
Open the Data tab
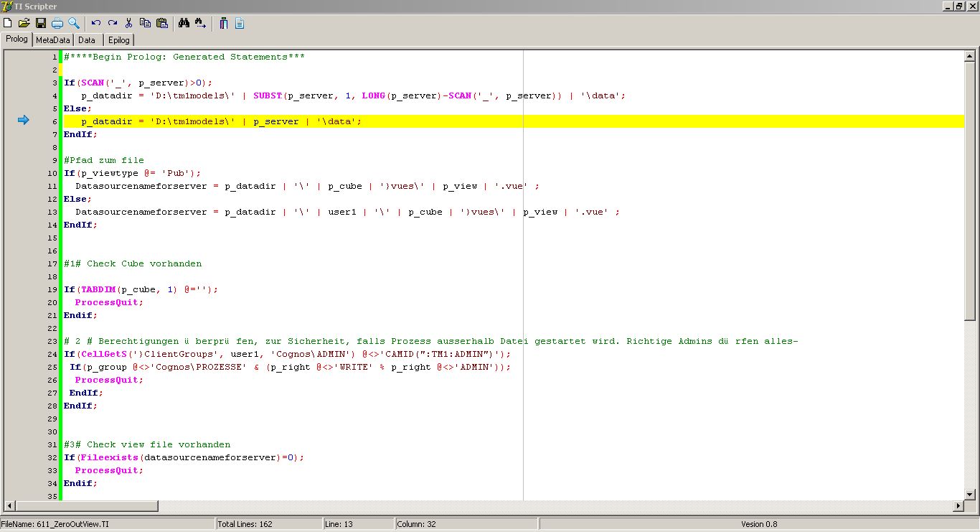87,40
